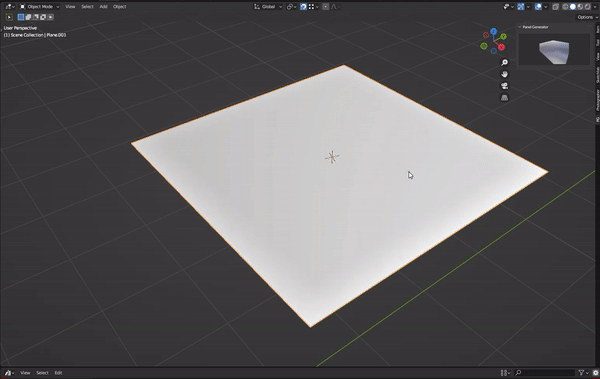This screenshot has width=600, height=379.
Task: Choose the invert selection mode icon
Action: (x=43, y=17)
